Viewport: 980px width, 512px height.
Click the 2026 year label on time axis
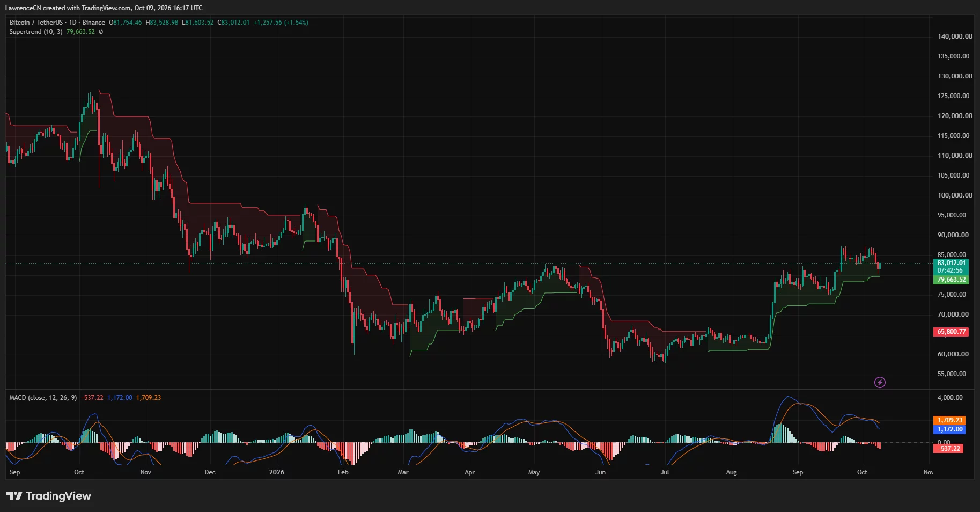coord(277,472)
